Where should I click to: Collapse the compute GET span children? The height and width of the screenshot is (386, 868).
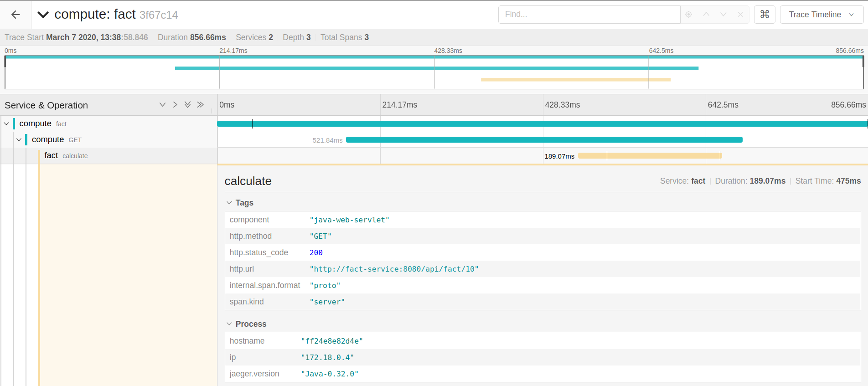click(19, 139)
